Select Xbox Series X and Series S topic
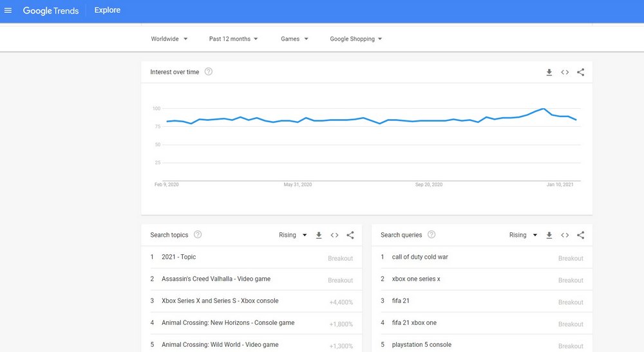This screenshot has width=644, height=352. coord(251,301)
